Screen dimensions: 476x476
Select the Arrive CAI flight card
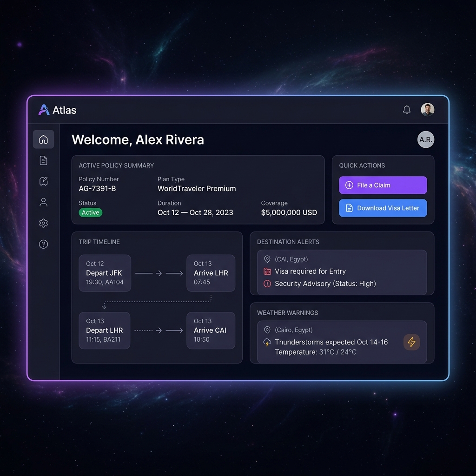click(x=211, y=331)
